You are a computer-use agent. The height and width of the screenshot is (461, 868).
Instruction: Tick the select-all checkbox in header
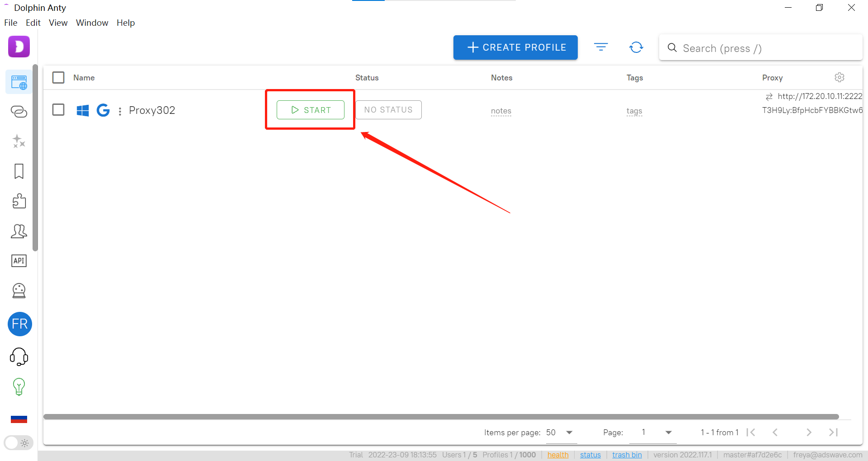pos(58,78)
